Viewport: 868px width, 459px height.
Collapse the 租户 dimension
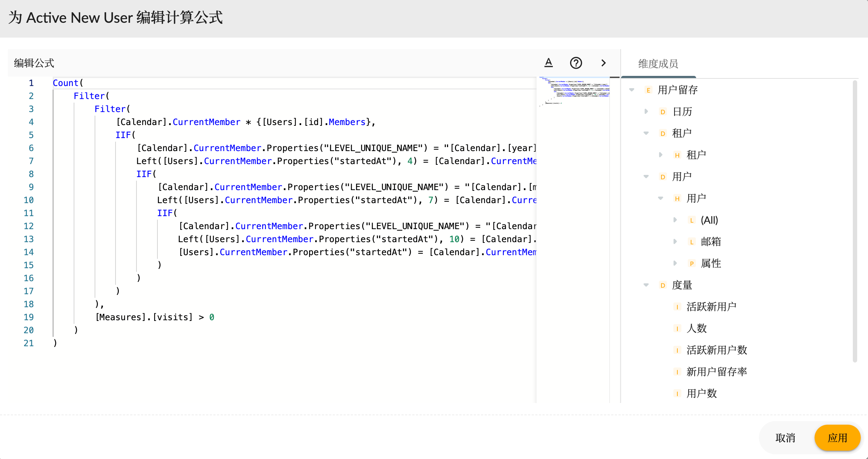click(x=646, y=133)
